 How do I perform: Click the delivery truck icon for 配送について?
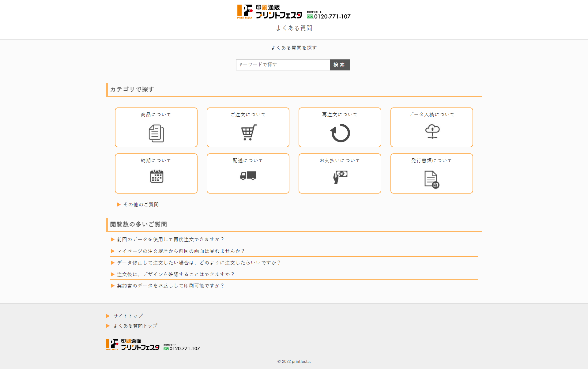(248, 176)
